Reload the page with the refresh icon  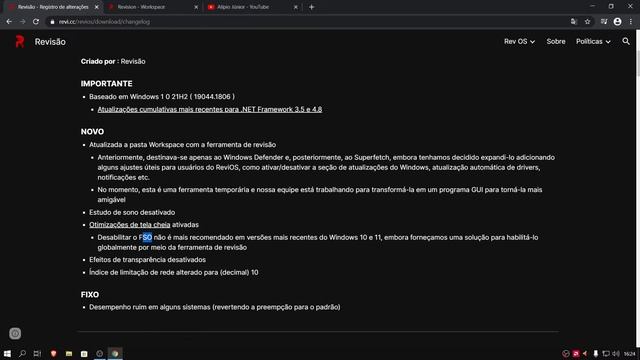(36, 22)
